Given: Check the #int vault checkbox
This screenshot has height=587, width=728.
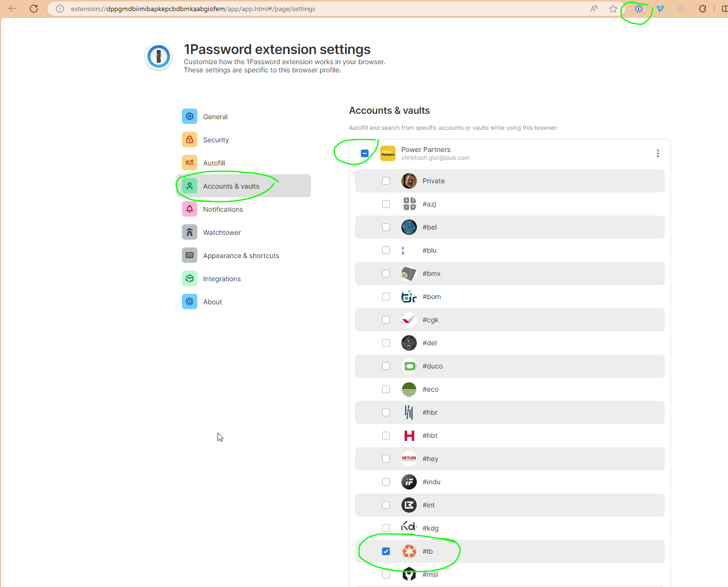Looking at the screenshot, I should [386, 505].
